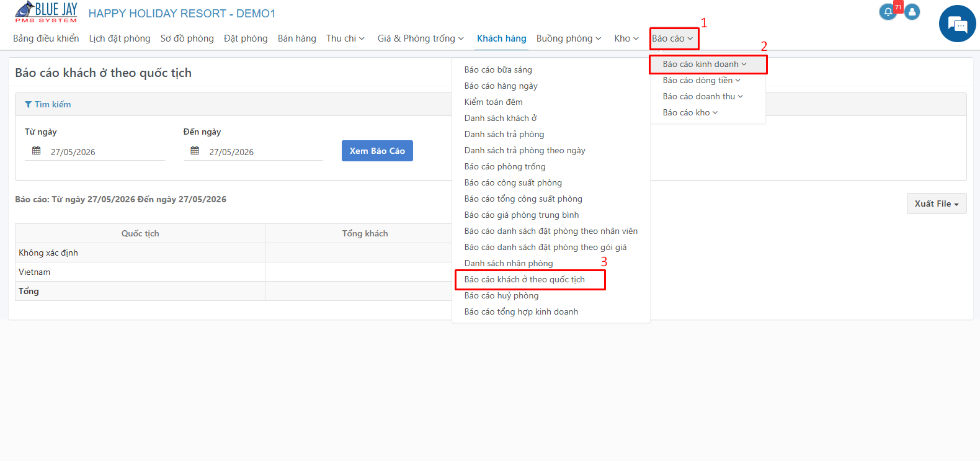Image resolution: width=980 pixels, height=461 pixels.
Task: Open Kiểm toán đêm report
Action: pos(493,102)
